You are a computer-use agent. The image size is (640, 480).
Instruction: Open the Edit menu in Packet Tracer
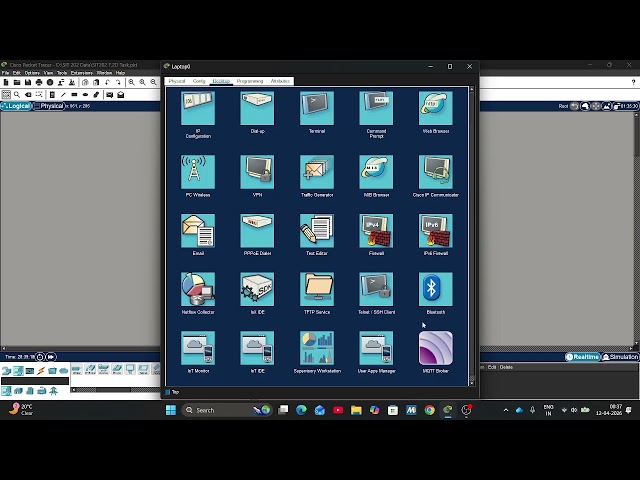[x=16, y=73]
